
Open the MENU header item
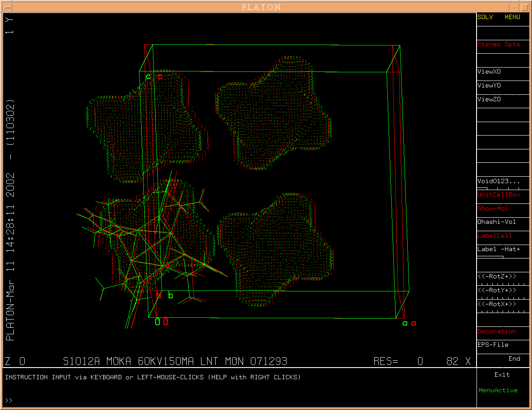pyautogui.click(x=512, y=17)
